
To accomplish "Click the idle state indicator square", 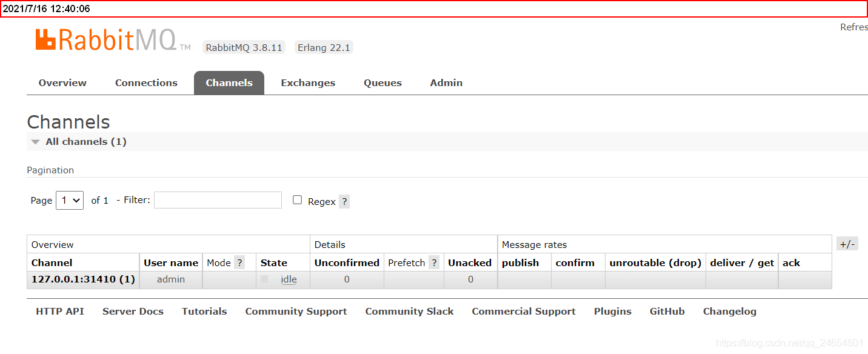I will pyautogui.click(x=264, y=279).
